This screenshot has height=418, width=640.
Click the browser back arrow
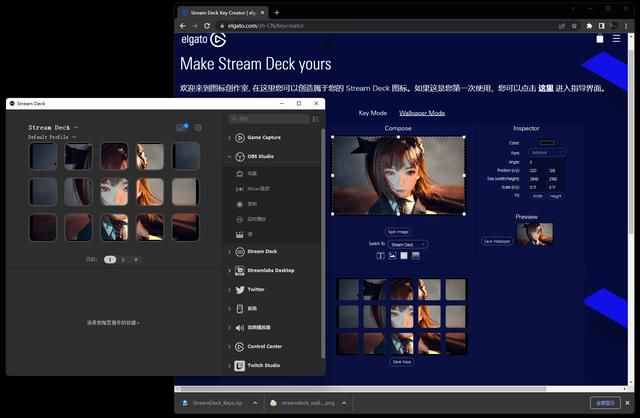182,26
